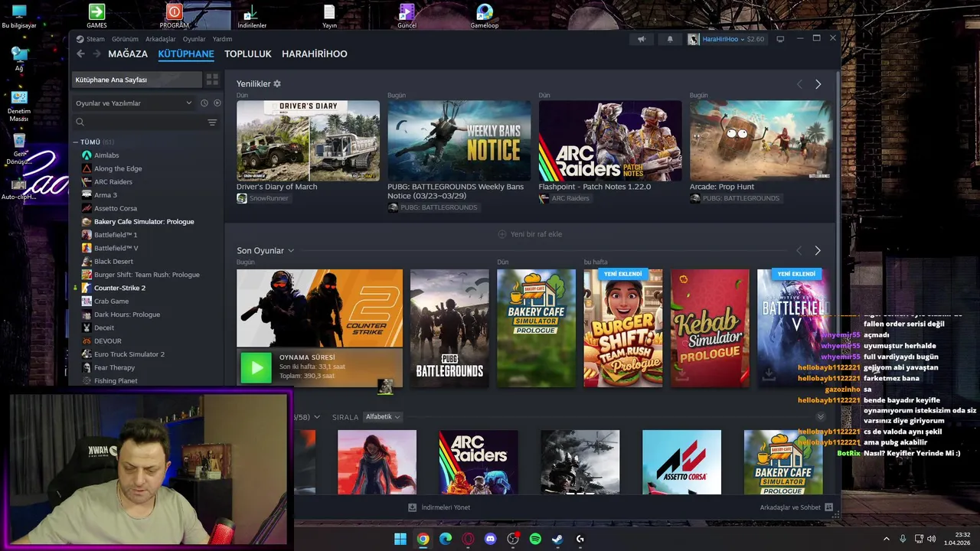Open the Oyunlar menu
This screenshot has width=980, height=551.
(194, 39)
